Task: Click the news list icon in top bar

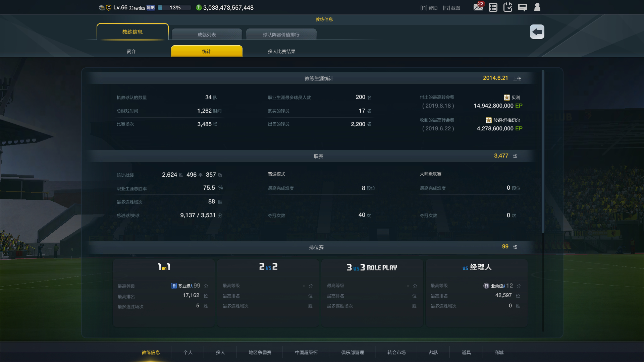Action: click(x=493, y=7)
